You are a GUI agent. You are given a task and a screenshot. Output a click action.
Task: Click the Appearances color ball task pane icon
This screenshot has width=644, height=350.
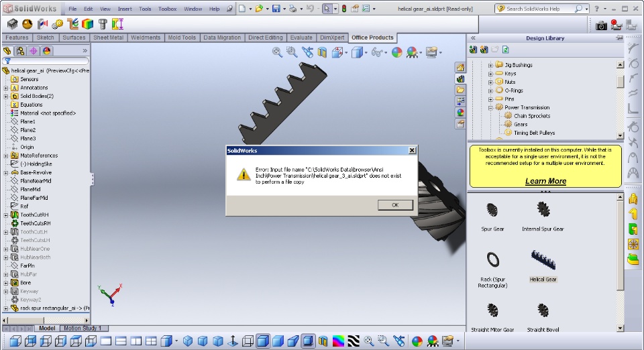(460, 113)
